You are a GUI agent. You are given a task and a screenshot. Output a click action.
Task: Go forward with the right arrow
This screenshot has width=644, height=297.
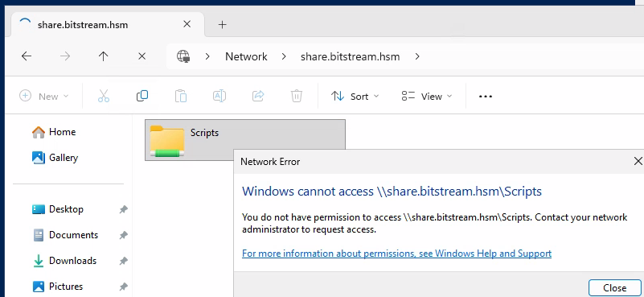click(x=65, y=56)
